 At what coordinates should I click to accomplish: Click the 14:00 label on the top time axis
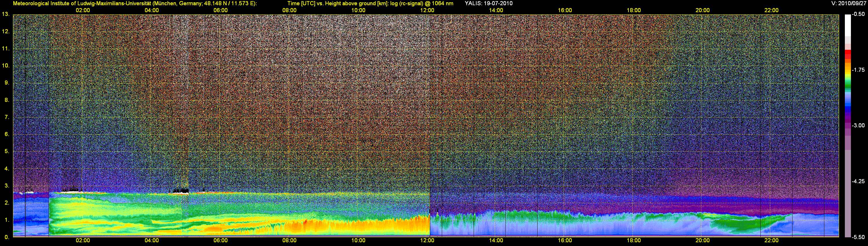(496, 10)
